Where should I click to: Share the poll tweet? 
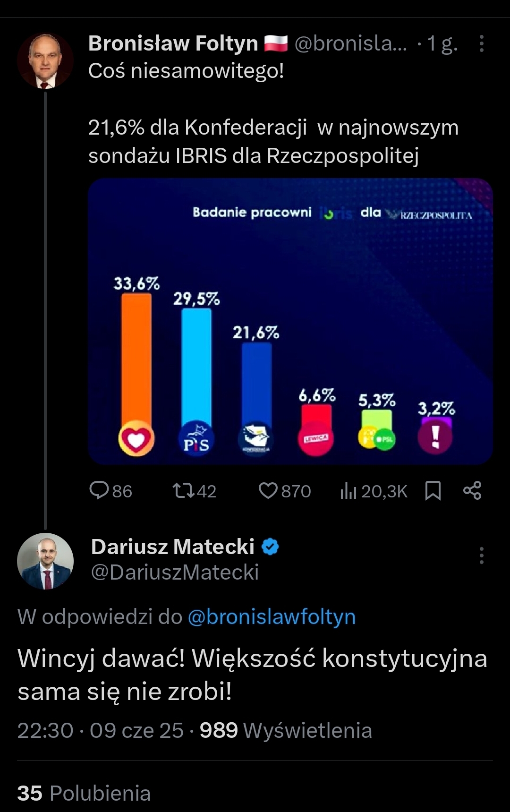[472, 490]
